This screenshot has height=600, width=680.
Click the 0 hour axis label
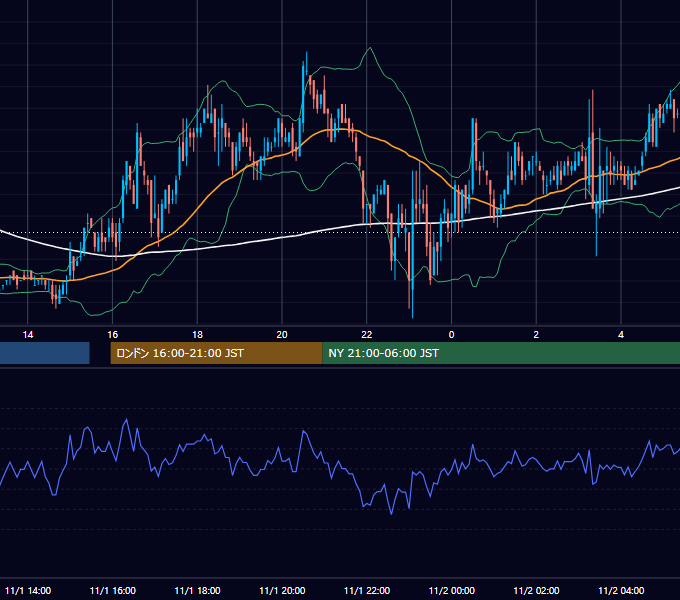tap(451, 335)
